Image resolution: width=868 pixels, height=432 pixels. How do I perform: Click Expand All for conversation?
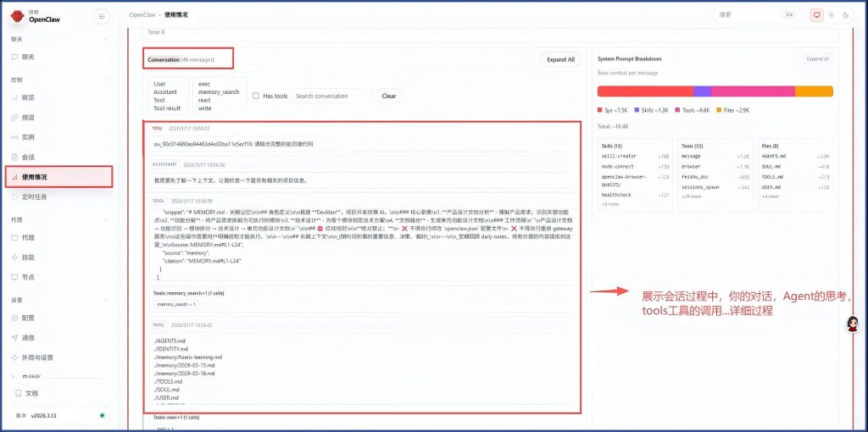[560, 60]
